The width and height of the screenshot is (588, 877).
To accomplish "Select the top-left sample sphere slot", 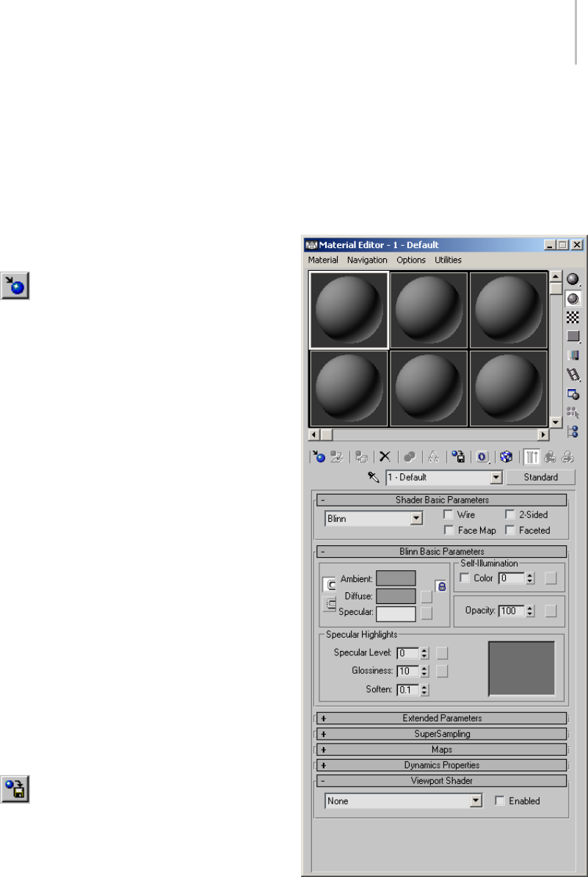I will 349,310.
